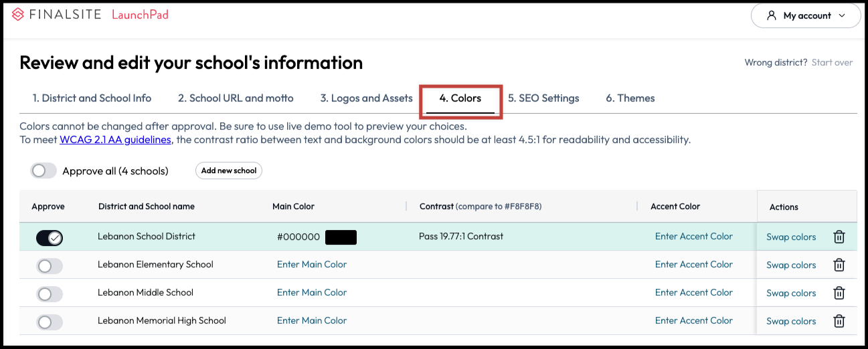The width and height of the screenshot is (868, 349).
Task: Click the Accent Color column header
Action: point(675,207)
